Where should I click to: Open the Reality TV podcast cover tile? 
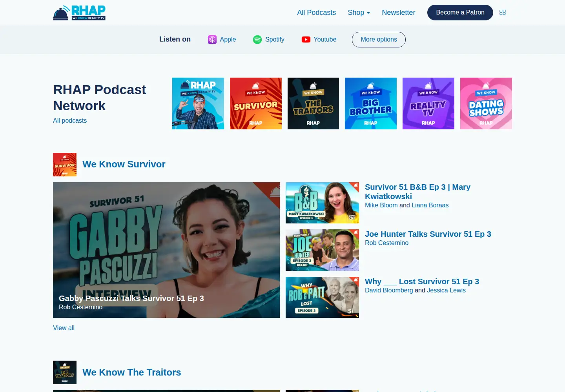point(428,103)
